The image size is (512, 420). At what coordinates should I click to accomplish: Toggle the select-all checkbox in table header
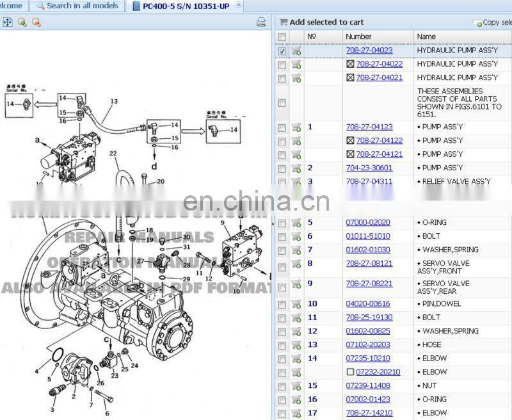[x=282, y=37]
